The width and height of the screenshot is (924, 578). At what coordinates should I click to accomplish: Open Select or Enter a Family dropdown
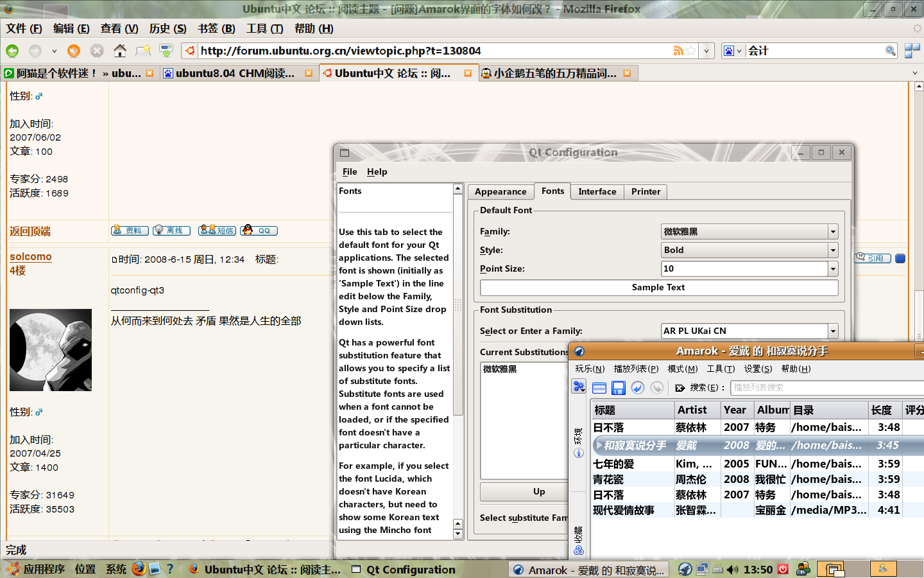click(833, 331)
